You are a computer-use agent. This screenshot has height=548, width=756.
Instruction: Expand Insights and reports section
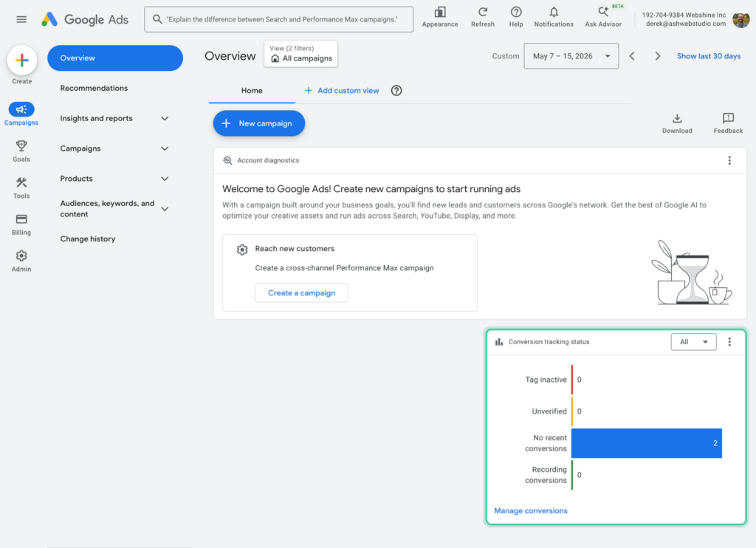(165, 119)
